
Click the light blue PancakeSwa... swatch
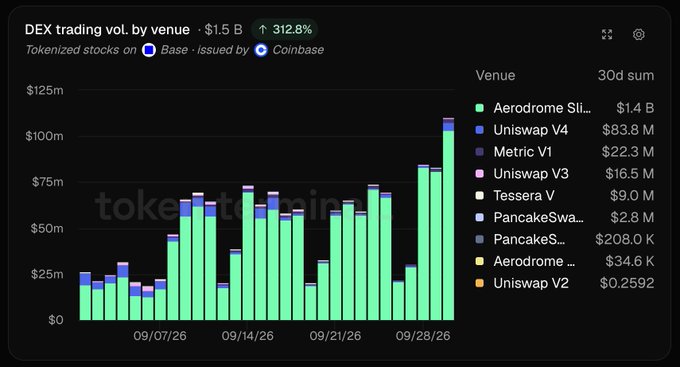[x=479, y=217]
